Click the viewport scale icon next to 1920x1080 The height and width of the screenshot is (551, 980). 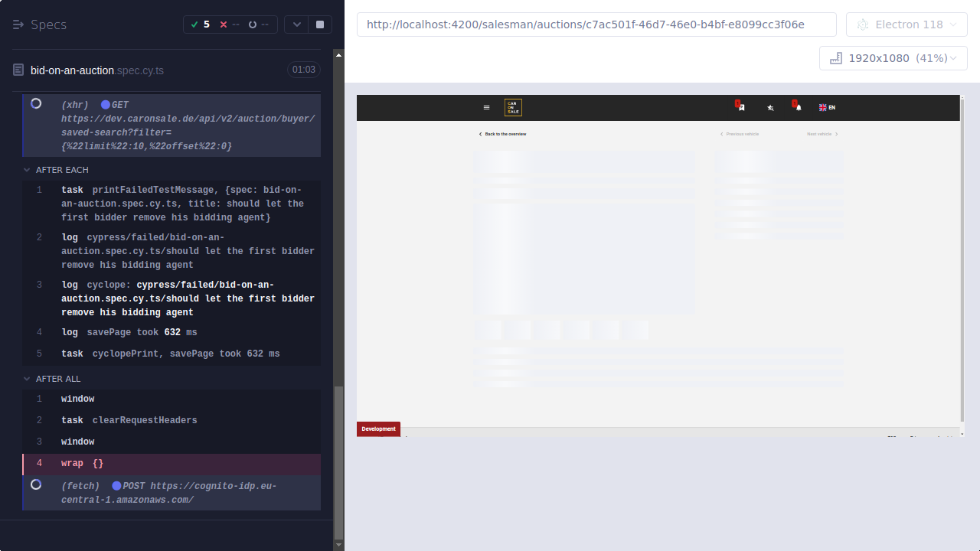(x=835, y=57)
